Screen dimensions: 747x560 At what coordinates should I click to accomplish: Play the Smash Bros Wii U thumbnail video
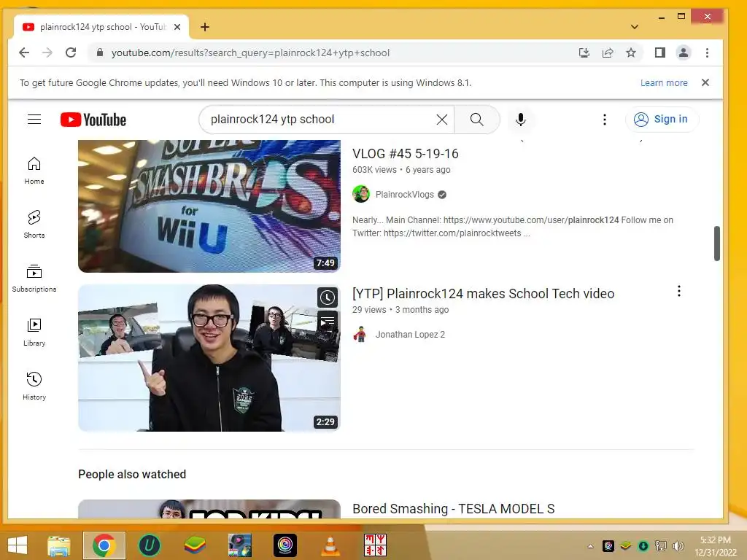pos(209,206)
